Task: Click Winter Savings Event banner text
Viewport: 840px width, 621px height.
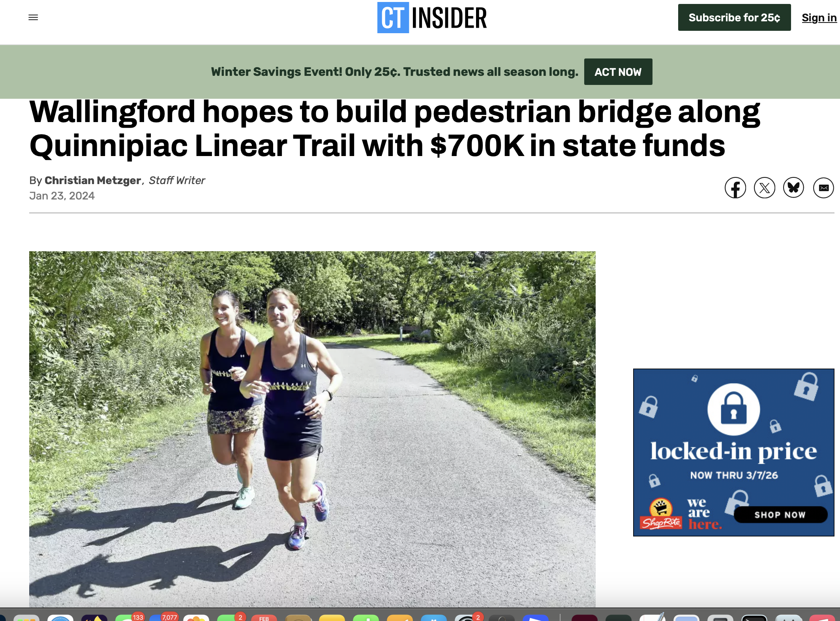Action: pos(395,72)
